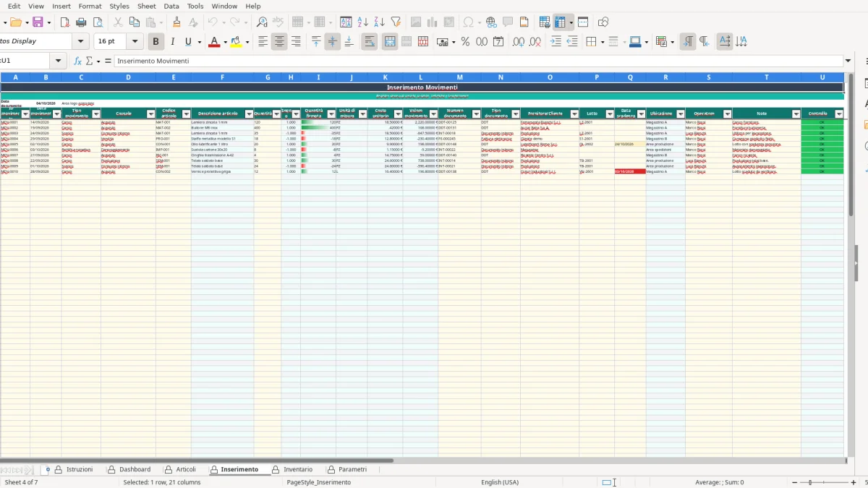Open the Descrizione articolo filter dropdown

(249, 114)
